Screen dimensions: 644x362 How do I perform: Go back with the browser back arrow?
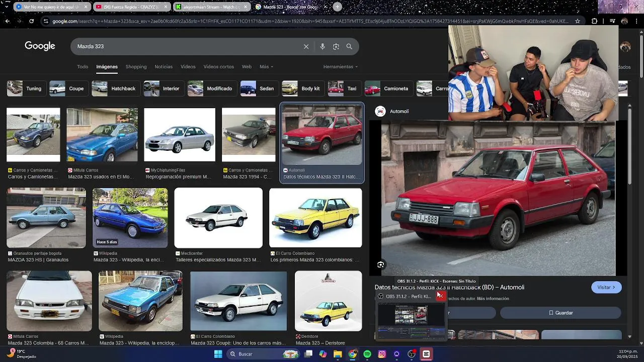[7, 21]
